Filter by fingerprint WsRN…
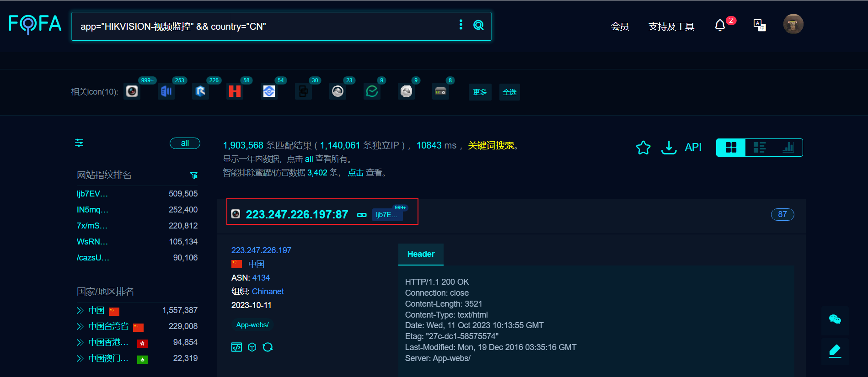This screenshot has height=377, width=868. [x=92, y=242]
